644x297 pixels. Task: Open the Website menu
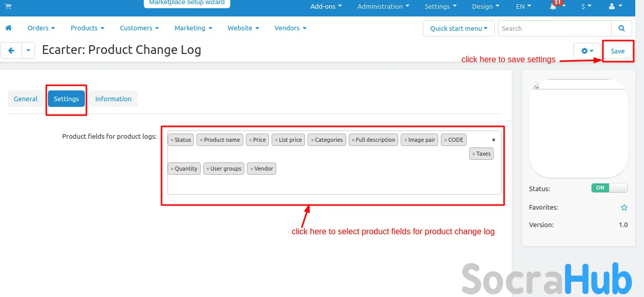tap(243, 28)
